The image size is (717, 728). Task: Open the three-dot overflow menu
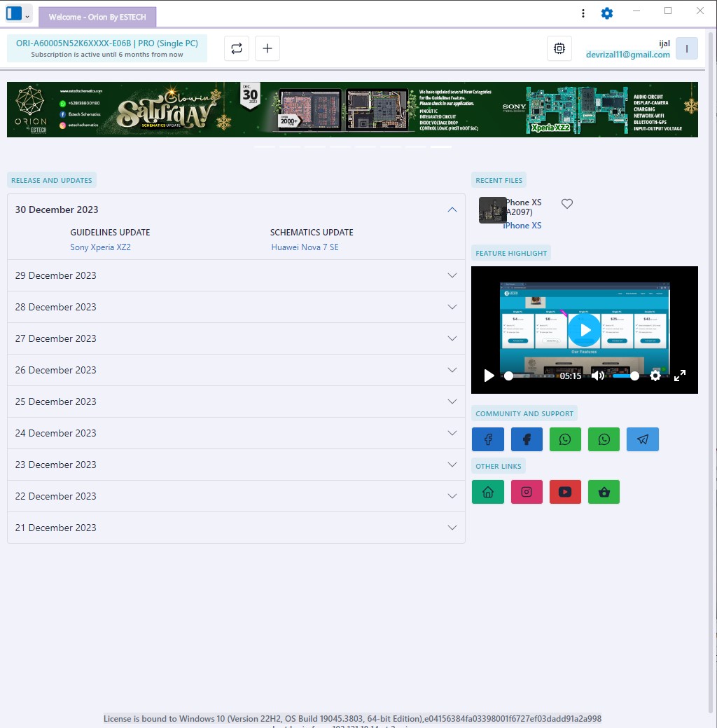point(583,13)
